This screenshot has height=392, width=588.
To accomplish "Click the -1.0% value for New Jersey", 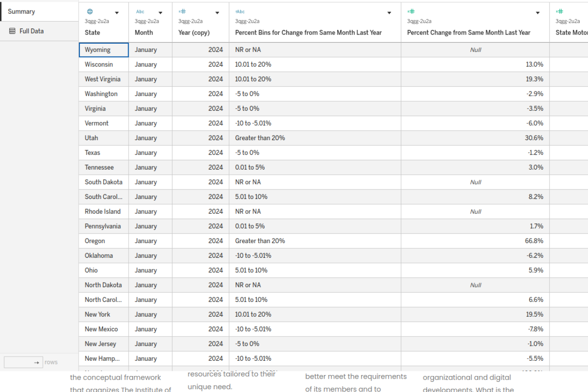I will coord(535,344).
